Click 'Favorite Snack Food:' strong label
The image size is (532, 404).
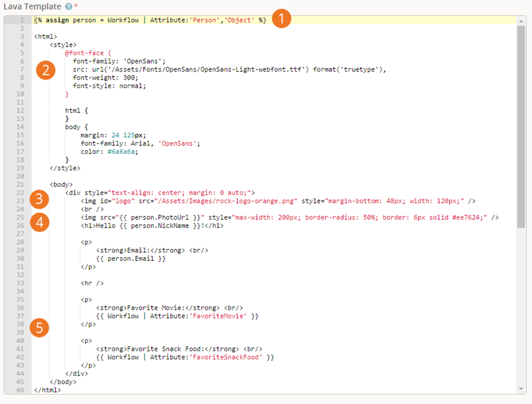tap(165, 349)
